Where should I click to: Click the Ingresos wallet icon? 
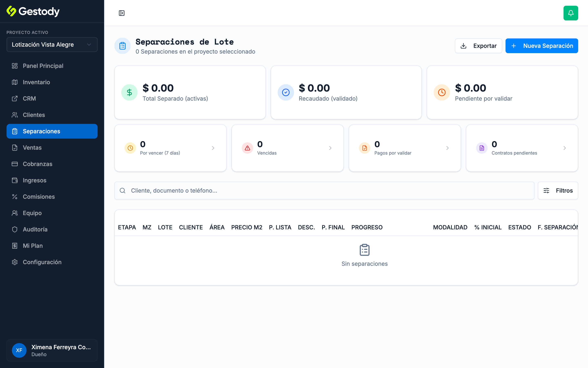(15, 180)
